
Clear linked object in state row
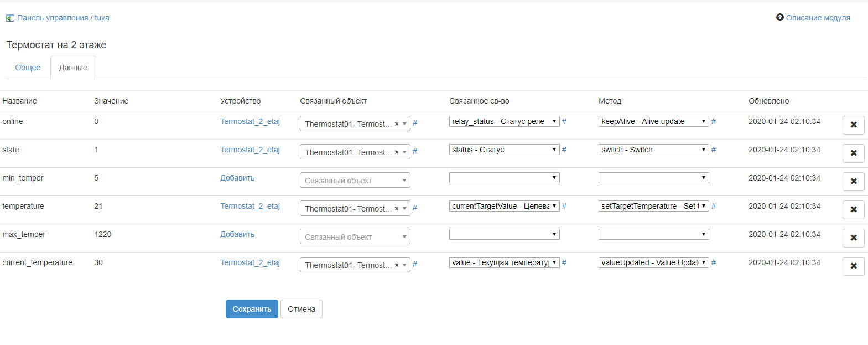point(397,152)
